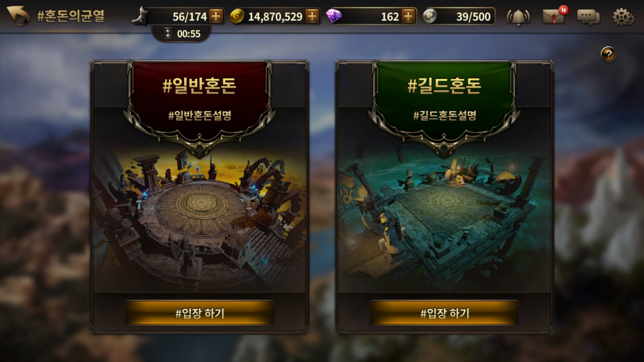The image size is (644, 362).
Task: Open the notification bell
Action: [x=518, y=17]
